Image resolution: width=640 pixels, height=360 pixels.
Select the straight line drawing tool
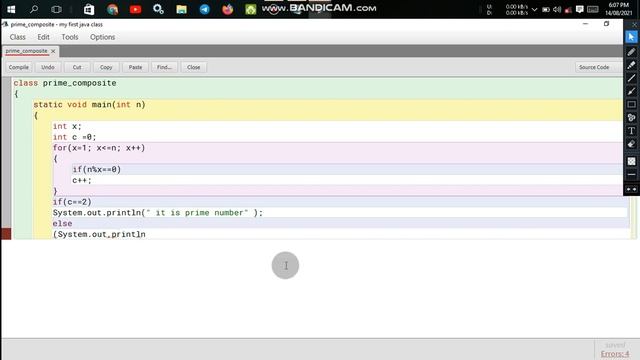tap(631, 78)
